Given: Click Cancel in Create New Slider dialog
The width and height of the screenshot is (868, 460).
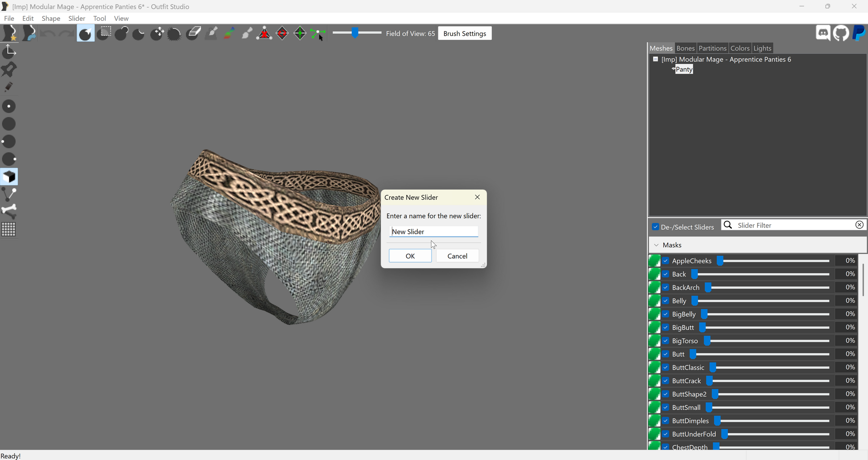Looking at the screenshot, I should tap(458, 256).
